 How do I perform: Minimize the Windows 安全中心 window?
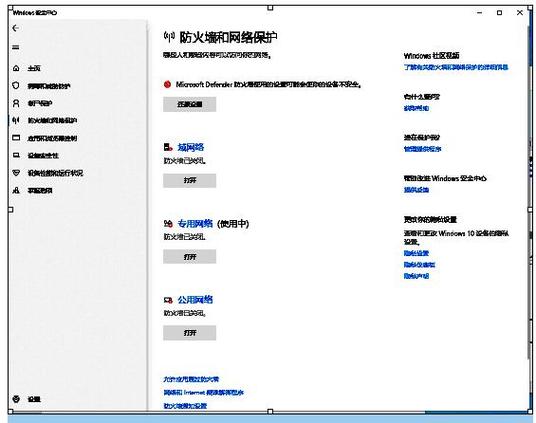(x=480, y=13)
